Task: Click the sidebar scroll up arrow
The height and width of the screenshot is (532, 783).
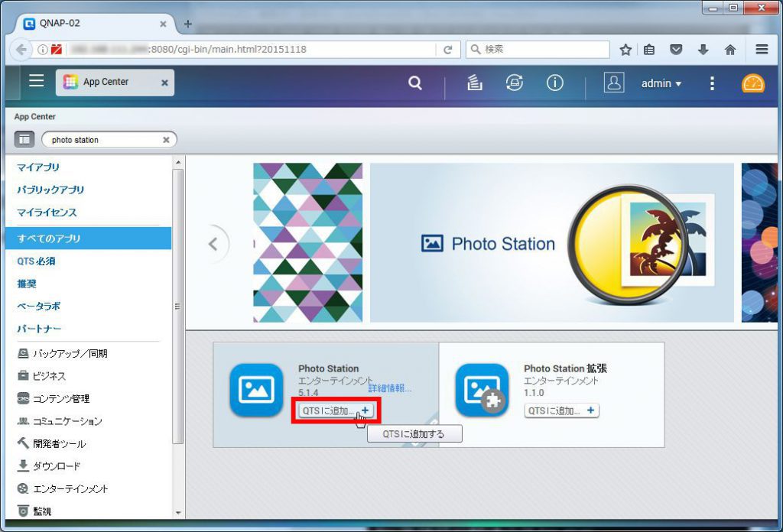Action: pyautogui.click(x=178, y=163)
